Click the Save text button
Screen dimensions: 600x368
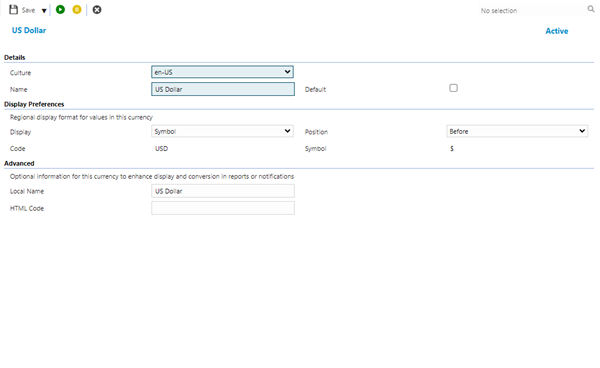pyautogui.click(x=28, y=10)
